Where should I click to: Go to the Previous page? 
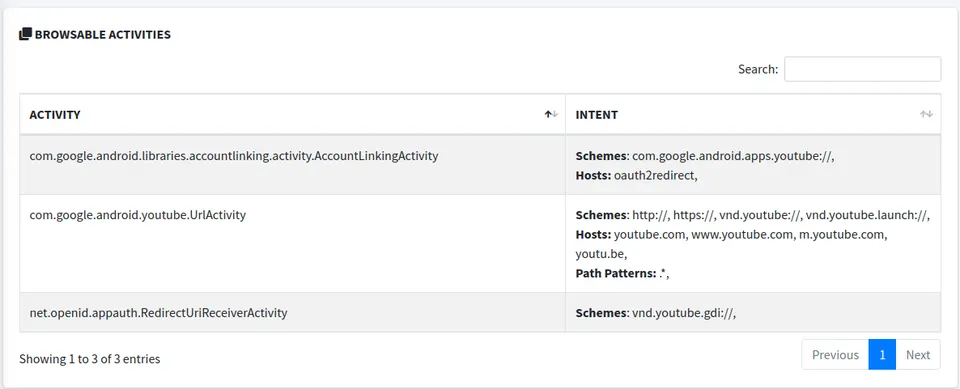[835, 355]
